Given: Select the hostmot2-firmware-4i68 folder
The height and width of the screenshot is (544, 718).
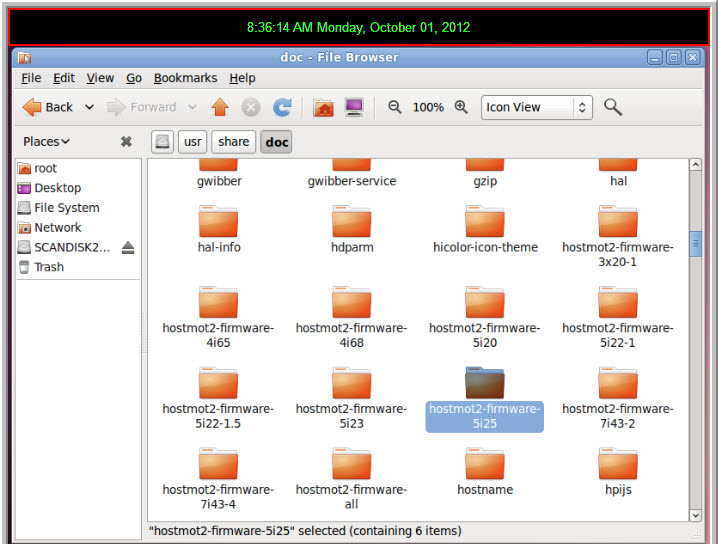Looking at the screenshot, I should click(351, 317).
